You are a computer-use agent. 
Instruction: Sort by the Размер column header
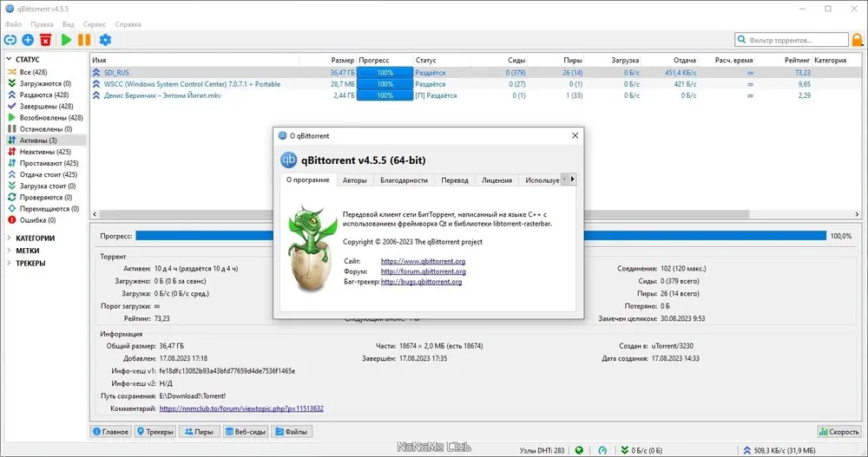coord(328,60)
